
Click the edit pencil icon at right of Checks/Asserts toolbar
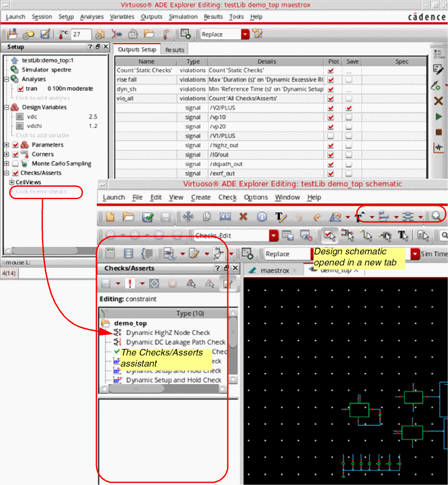(x=228, y=283)
